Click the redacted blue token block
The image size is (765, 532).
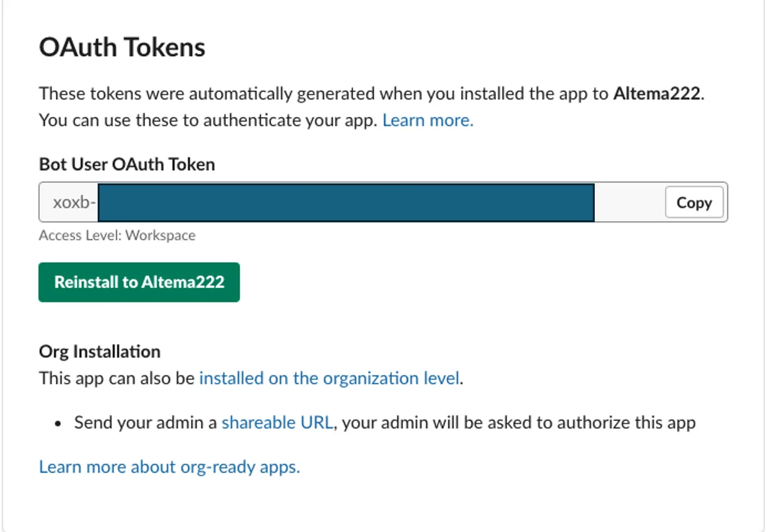point(346,203)
